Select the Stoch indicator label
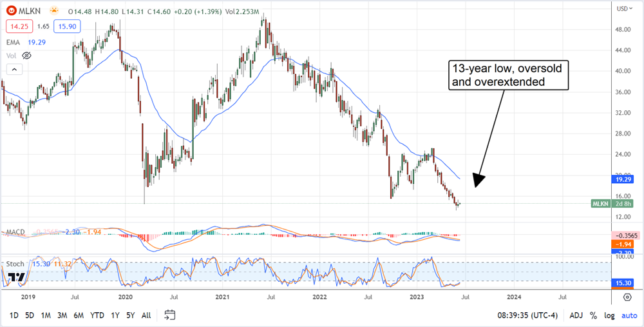This screenshot has width=644, height=327. coord(15,264)
